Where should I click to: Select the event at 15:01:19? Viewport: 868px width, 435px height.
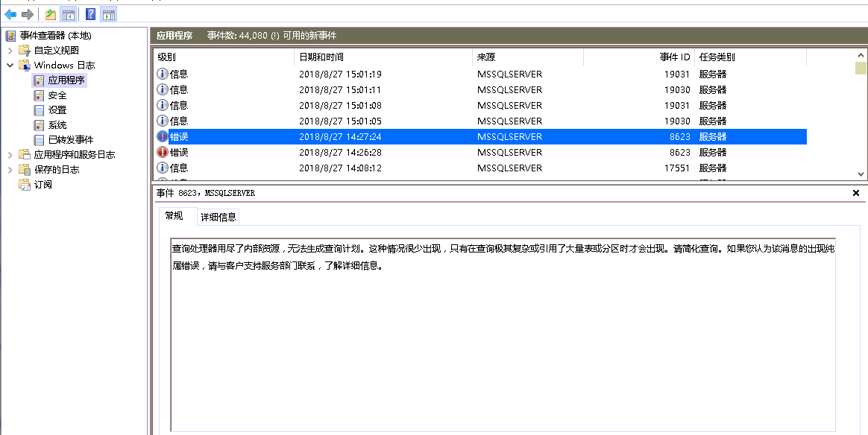pos(479,74)
